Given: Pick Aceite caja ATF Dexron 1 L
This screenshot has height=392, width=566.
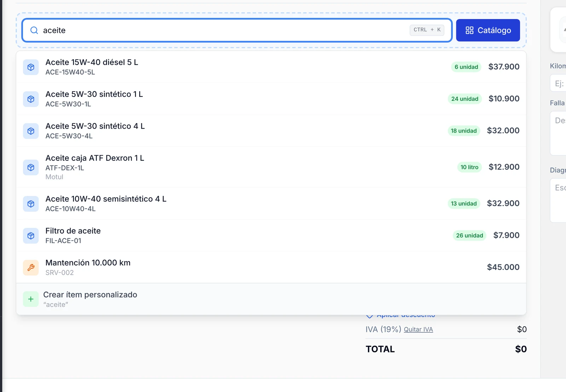Looking at the screenshot, I should [x=271, y=167].
